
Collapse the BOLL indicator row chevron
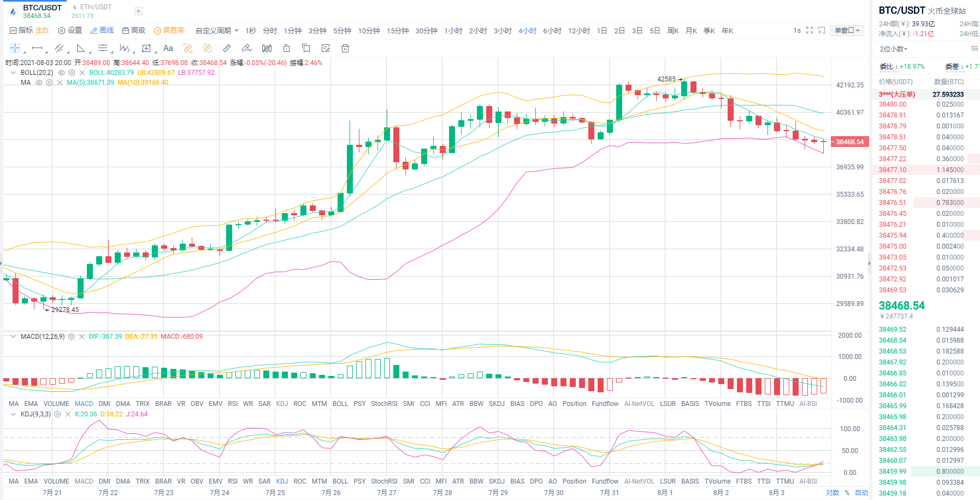[x=13, y=73]
